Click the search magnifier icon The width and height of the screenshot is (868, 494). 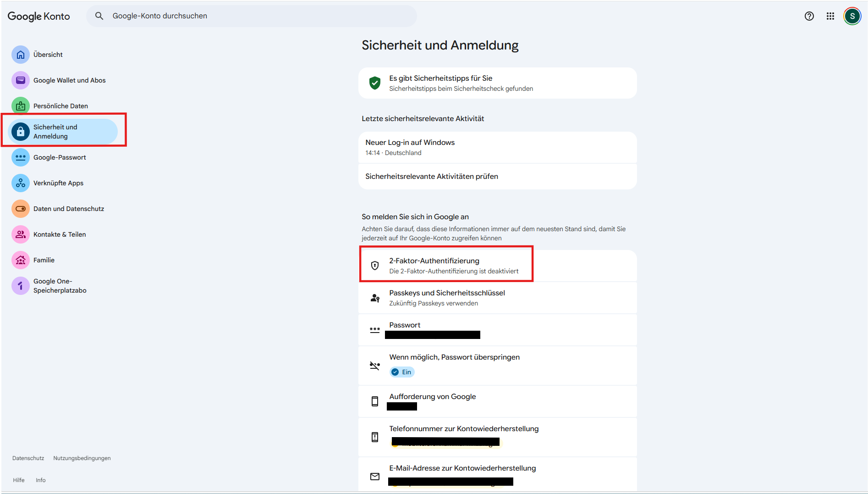tap(99, 16)
